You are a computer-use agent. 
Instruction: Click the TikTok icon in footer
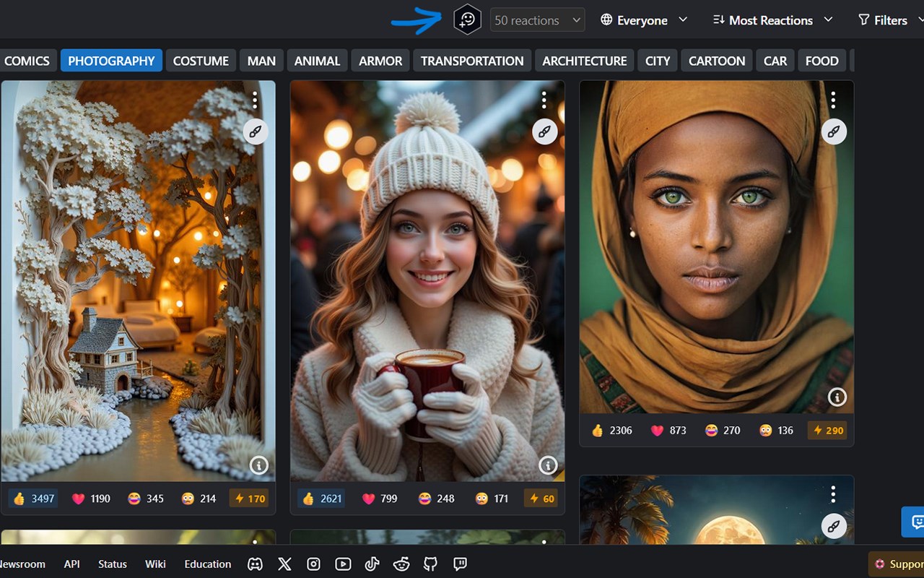tap(372, 564)
